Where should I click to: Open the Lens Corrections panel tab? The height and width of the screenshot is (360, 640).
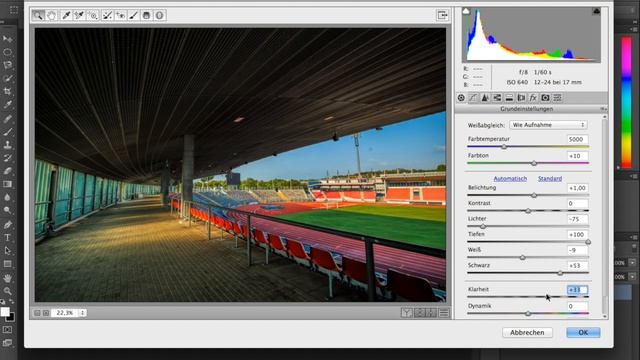(521, 98)
